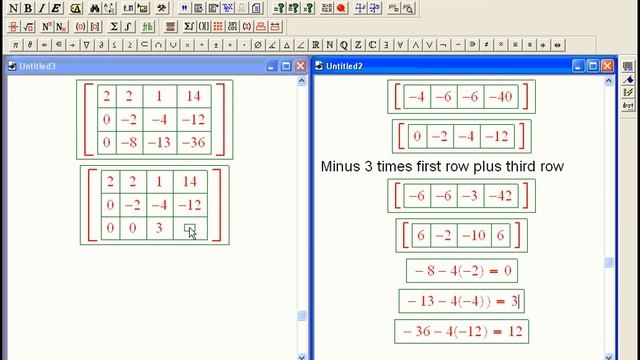Insert round parentheses brackets icon
Viewport: 640px width, 360px height.
click(80, 27)
